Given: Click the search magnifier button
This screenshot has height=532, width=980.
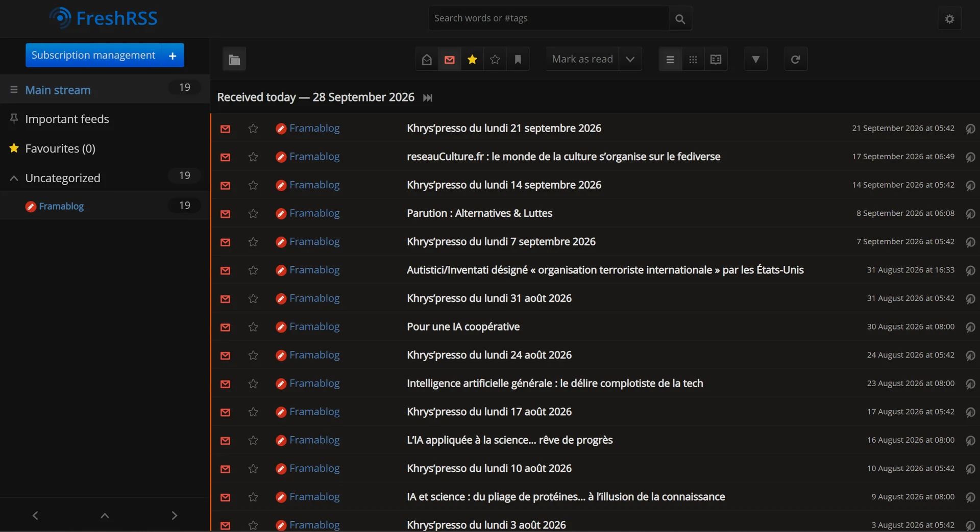Looking at the screenshot, I should (680, 19).
